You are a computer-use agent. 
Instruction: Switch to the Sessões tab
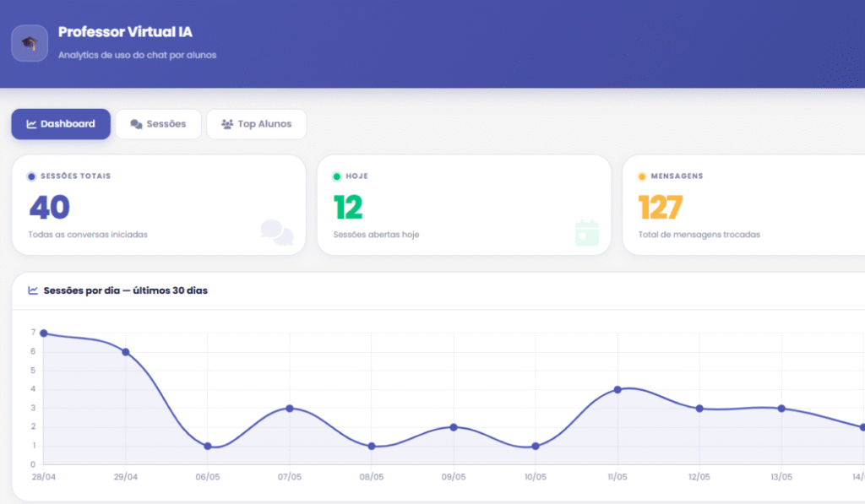[158, 124]
